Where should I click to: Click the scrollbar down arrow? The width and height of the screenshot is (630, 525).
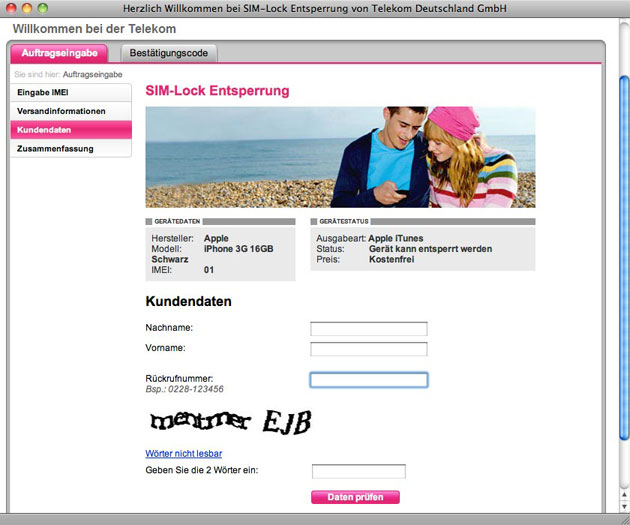(x=624, y=506)
